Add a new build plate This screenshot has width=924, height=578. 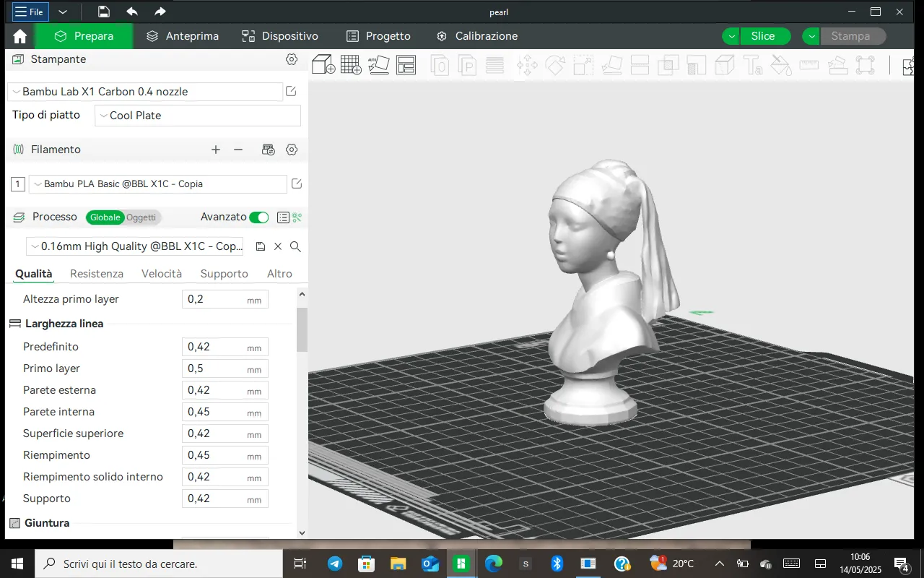click(x=351, y=65)
